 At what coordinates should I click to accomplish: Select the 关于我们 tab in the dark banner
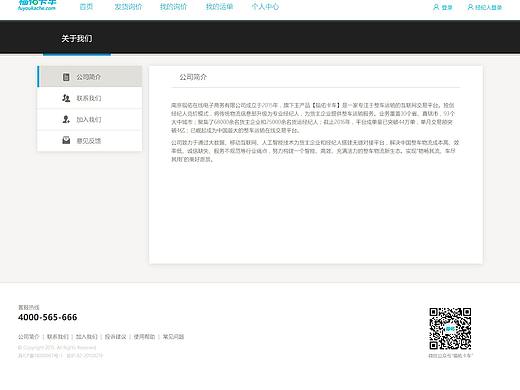[77, 38]
